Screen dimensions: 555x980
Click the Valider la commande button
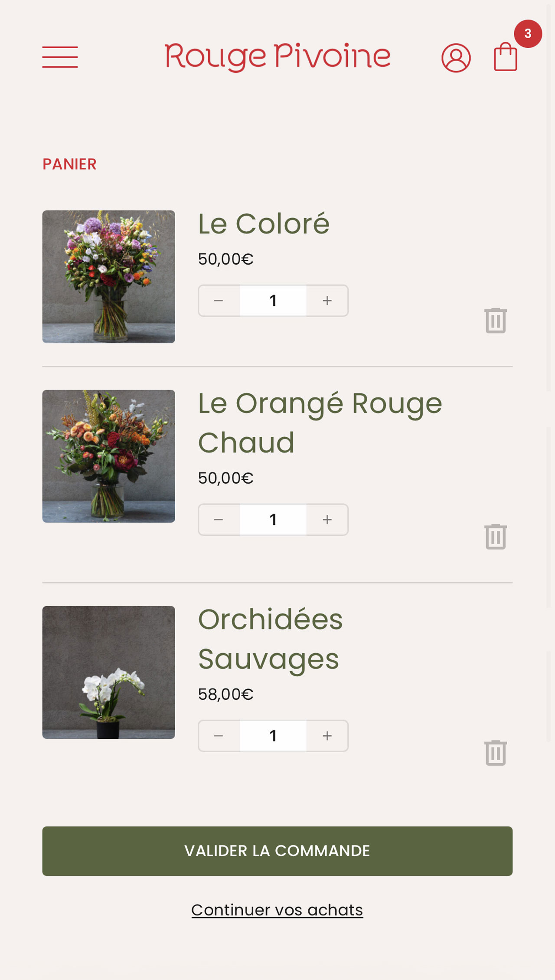click(x=277, y=851)
